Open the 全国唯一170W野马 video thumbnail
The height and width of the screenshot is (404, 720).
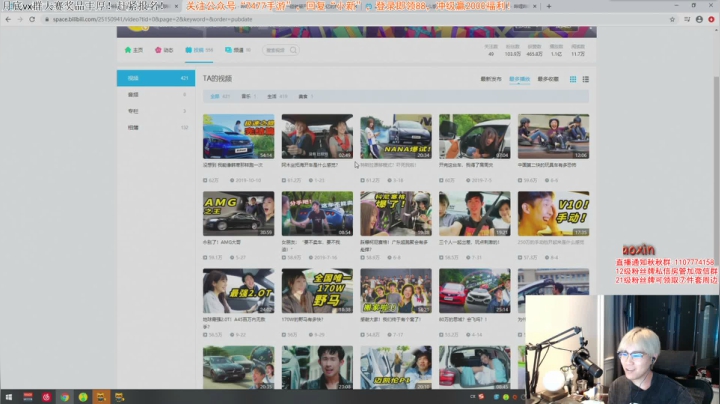point(317,291)
